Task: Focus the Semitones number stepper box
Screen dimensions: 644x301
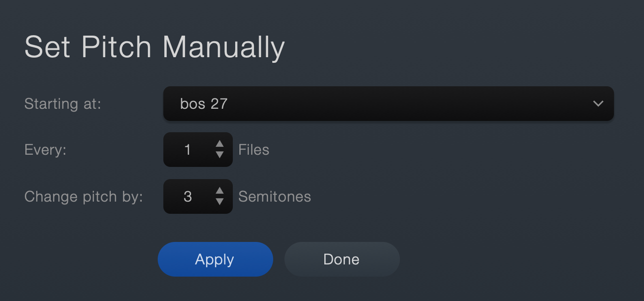Action: 198,196
